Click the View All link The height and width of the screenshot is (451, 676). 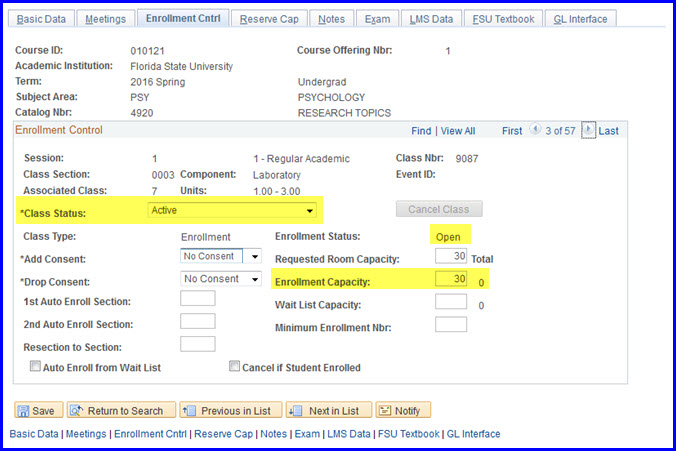click(458, 131)
